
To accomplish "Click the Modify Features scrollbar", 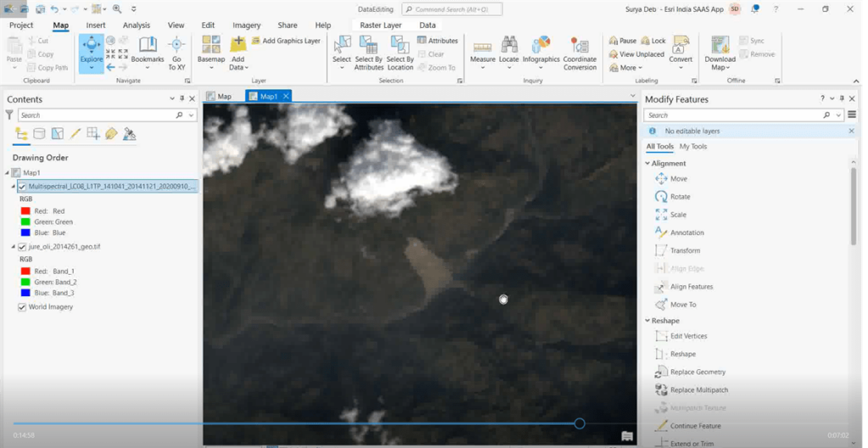I will point(853,205).
